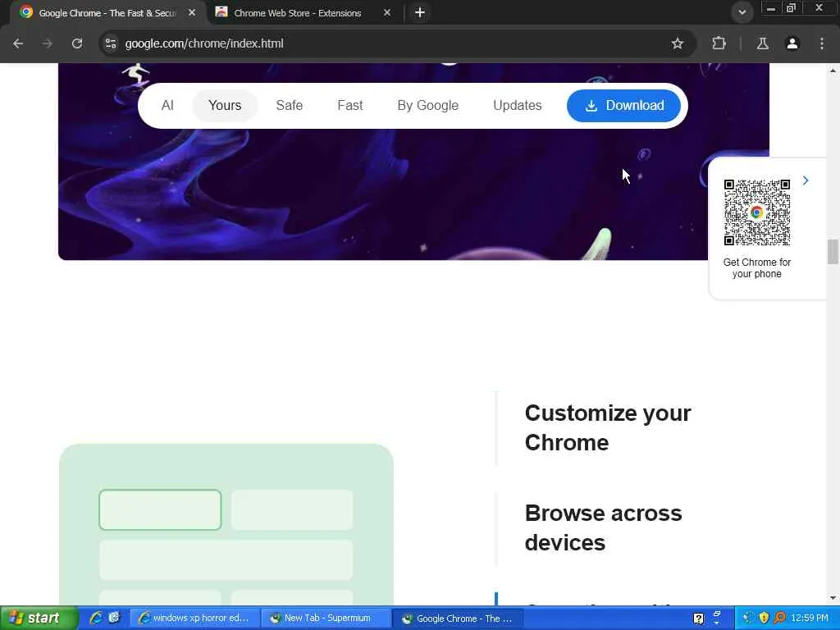Open the yellow security shield tray icon

(764, 619)
